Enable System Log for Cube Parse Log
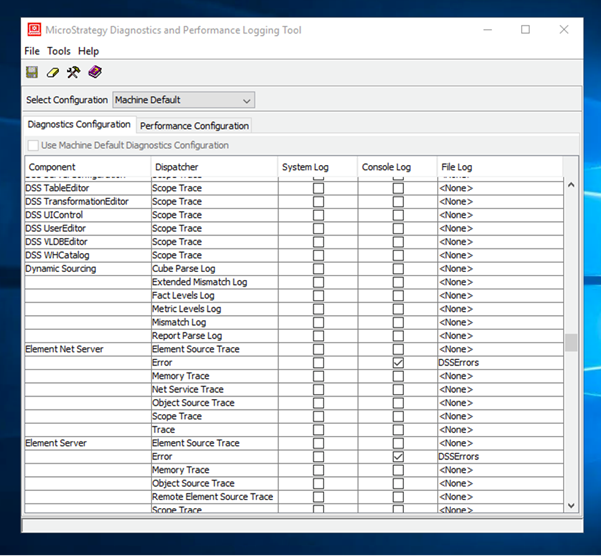 pos(318,269)
